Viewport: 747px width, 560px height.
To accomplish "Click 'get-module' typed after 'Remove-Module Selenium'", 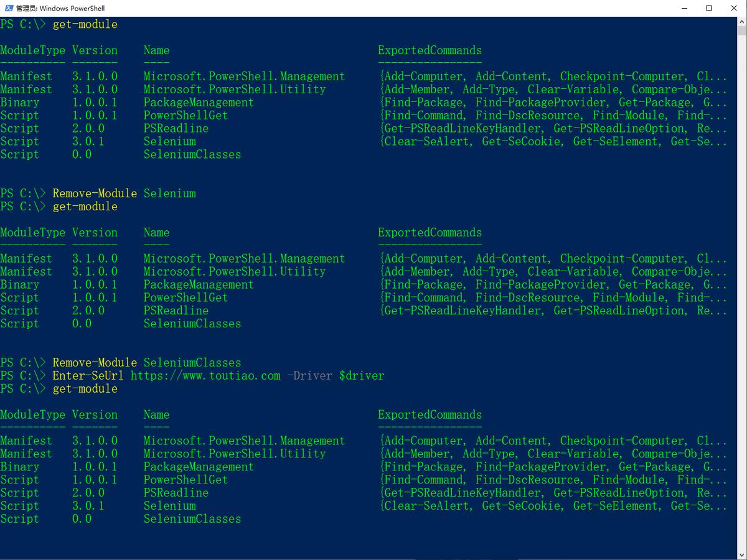I will [85, 207].
